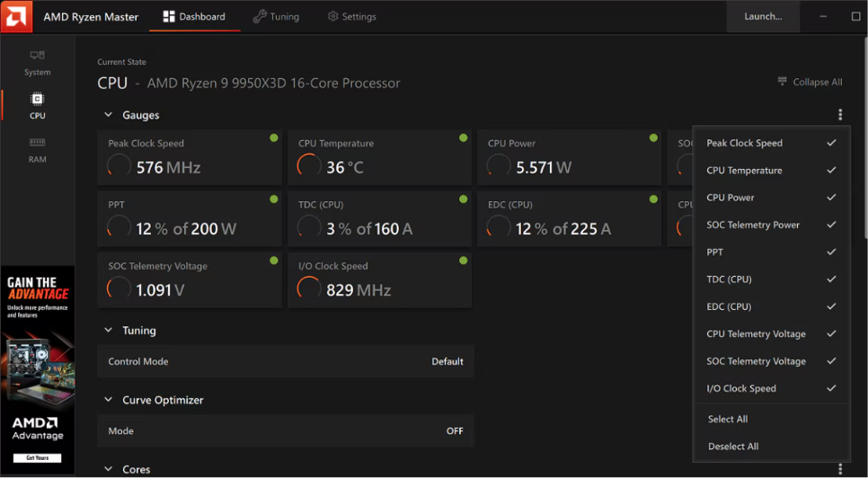
Task: Click the SOC Telemetry Voltage gauge dial
Action: click(x=119, y=288)
